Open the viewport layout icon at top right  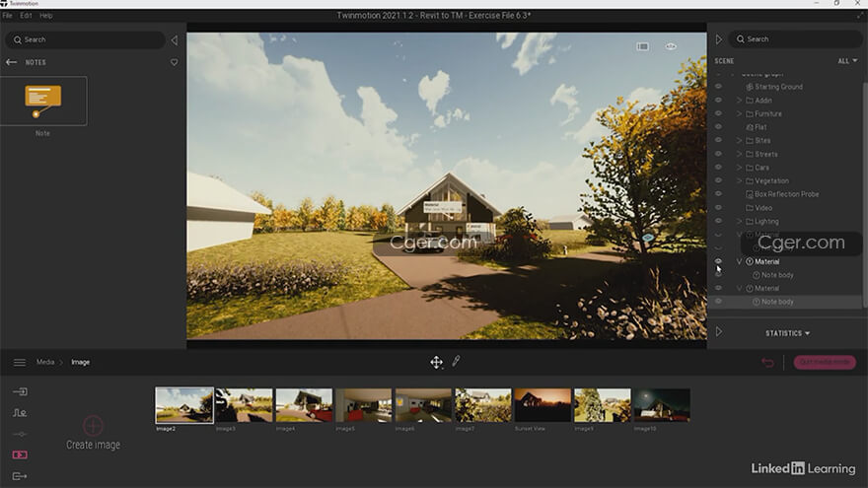coord(642,46)
